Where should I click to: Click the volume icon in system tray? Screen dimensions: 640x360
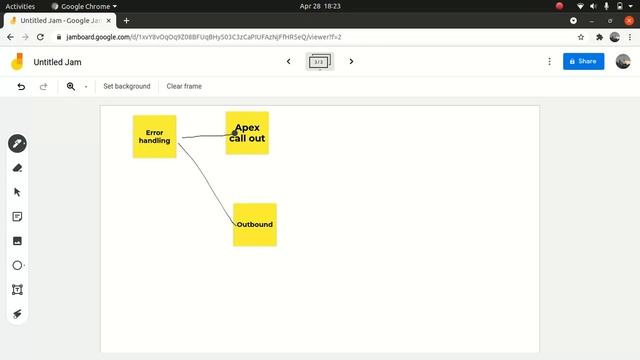pyautogui.click(x=593, y=6)
